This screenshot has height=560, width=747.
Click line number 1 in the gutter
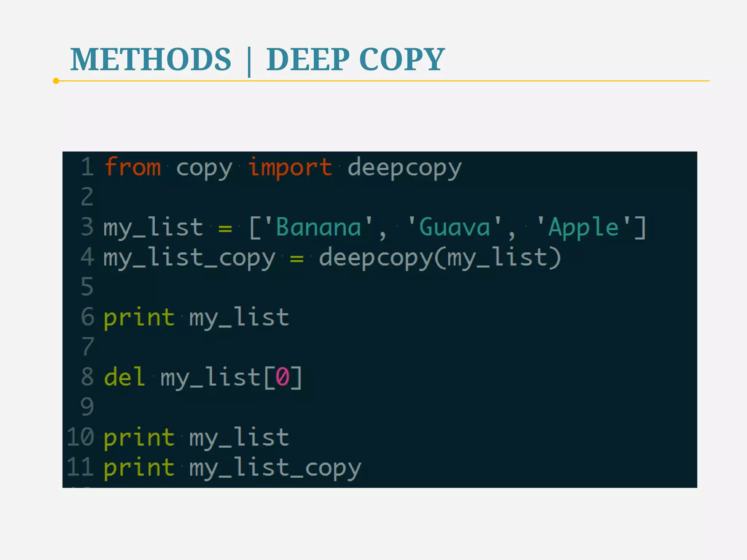[x=87, y=167]
